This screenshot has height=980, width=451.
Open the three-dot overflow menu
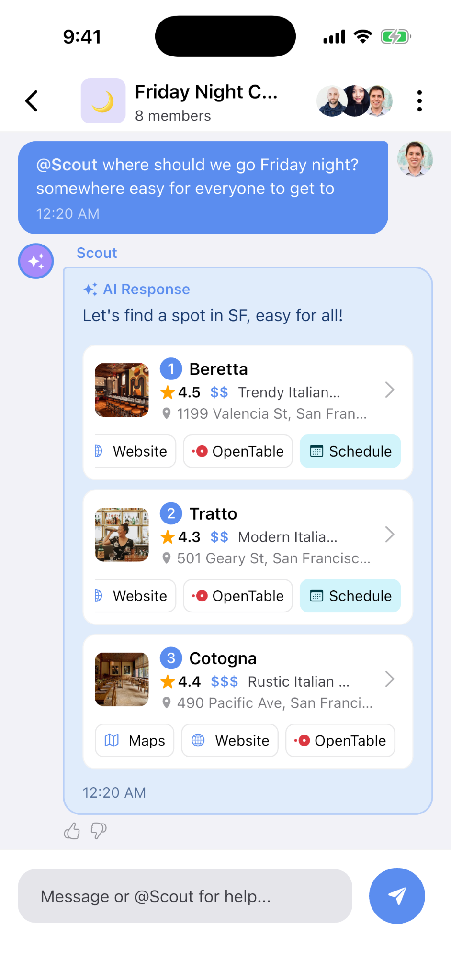[419, 100]
